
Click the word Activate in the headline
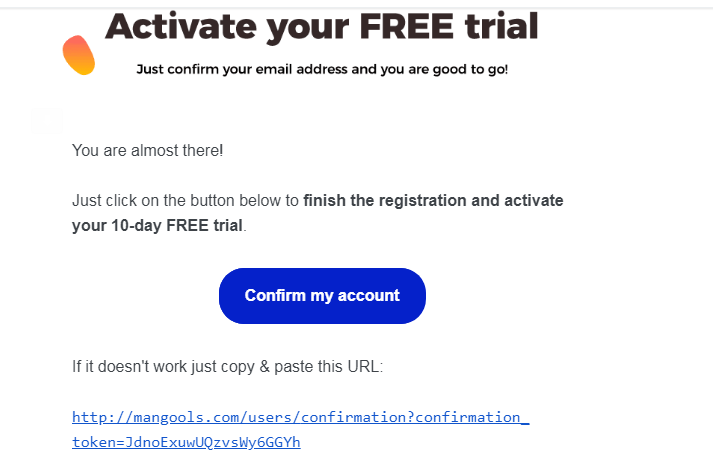[x=181, y=26]
